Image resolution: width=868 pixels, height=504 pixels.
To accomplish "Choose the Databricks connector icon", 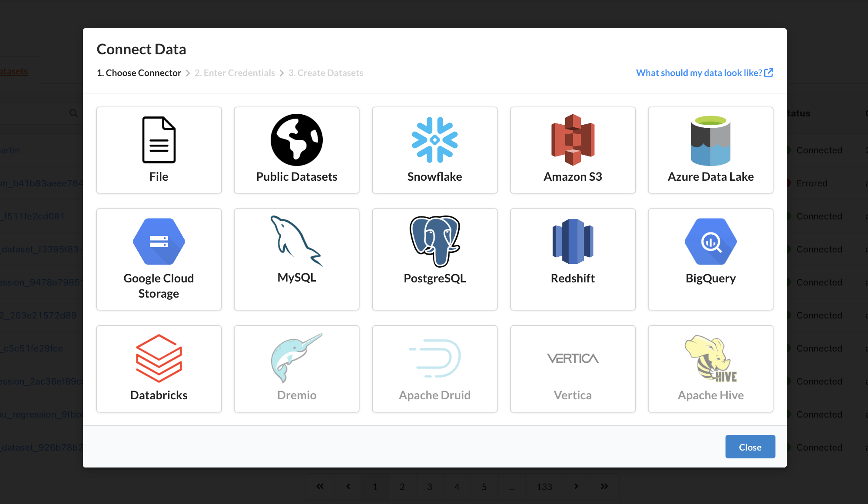I will (159, 358).
